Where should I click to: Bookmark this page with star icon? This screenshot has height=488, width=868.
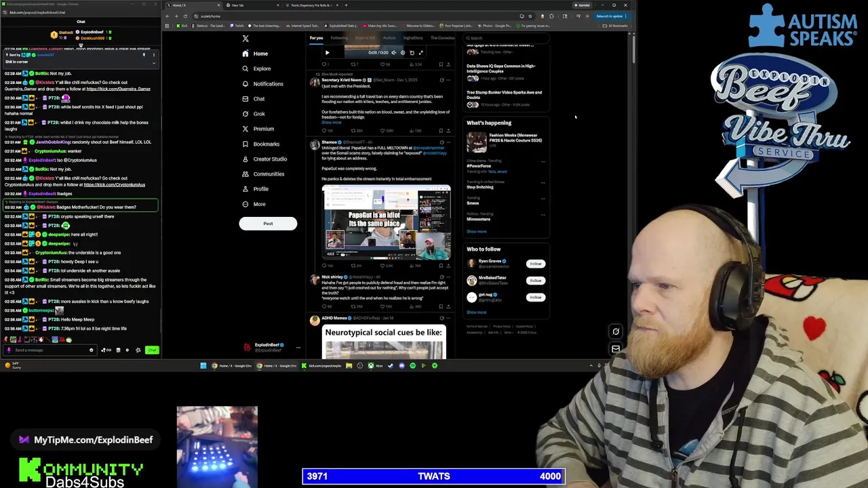[530, 16]
